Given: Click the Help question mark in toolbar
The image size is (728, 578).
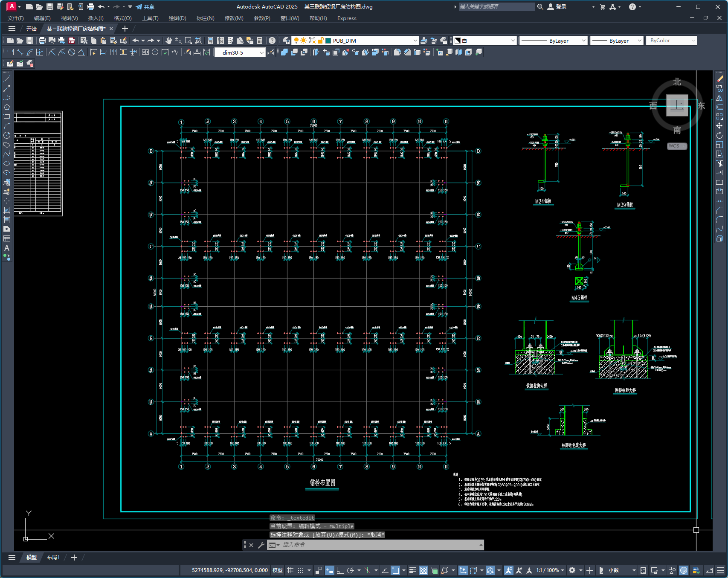Looking at the screenshot, I should (x=272, y=41).
